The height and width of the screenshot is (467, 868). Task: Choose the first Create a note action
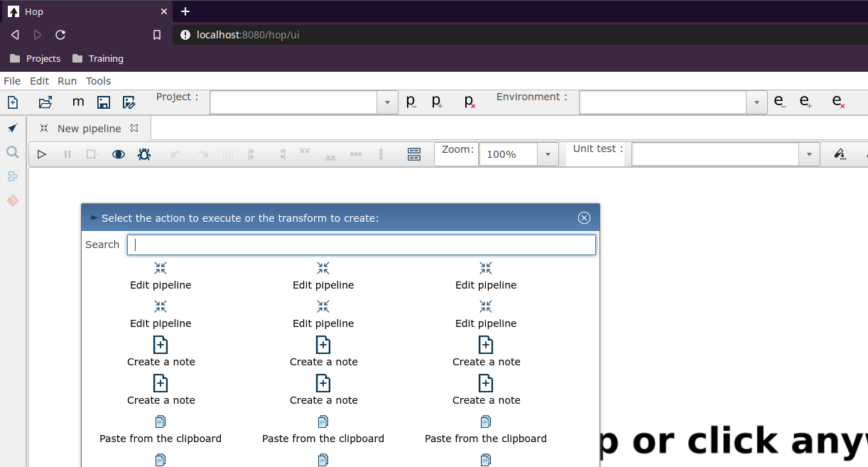(x=161, y=352)
